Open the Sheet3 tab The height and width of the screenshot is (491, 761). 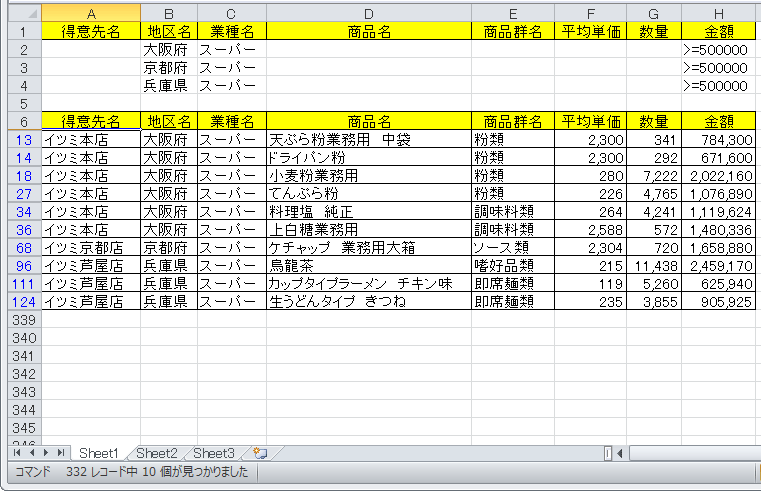click(214, 453)
